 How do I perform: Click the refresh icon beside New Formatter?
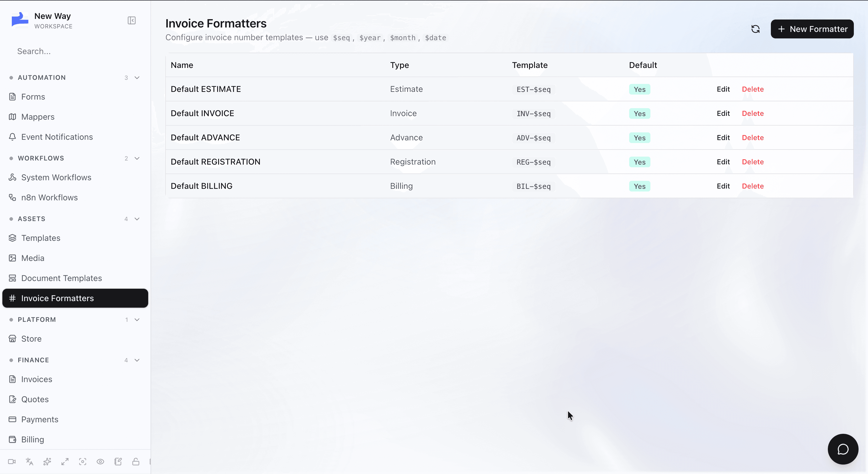(x=756, y=29)
